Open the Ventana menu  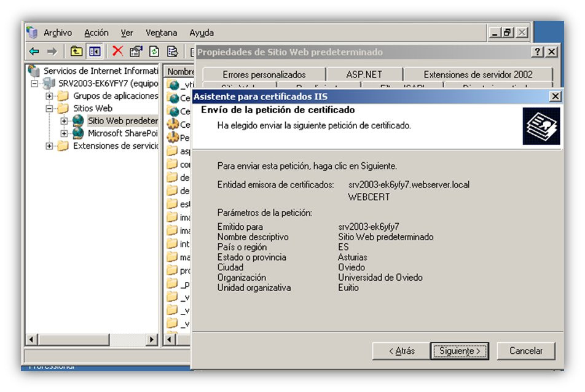[x=161, y=33]
